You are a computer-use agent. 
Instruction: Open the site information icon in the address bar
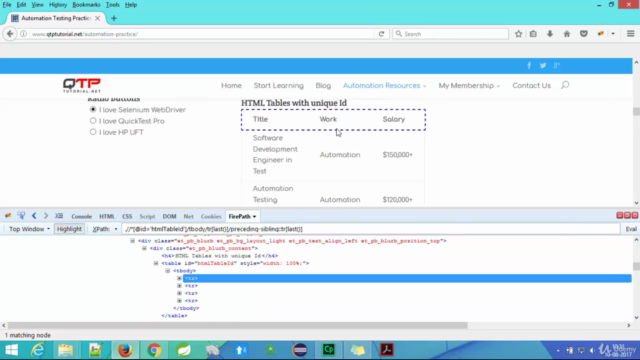[24, 34]
